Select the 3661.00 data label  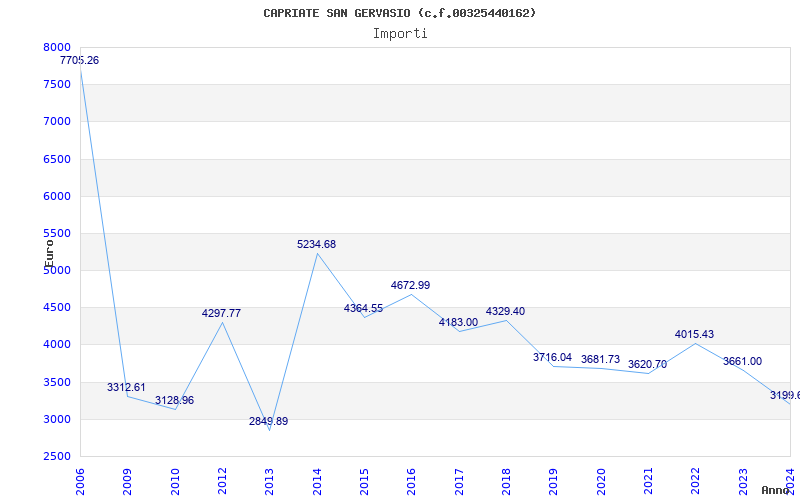(742, 361)
